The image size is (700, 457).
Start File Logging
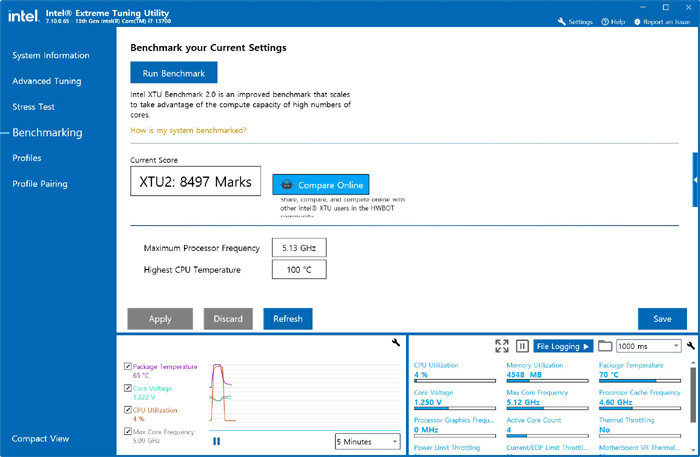(563, 346)
